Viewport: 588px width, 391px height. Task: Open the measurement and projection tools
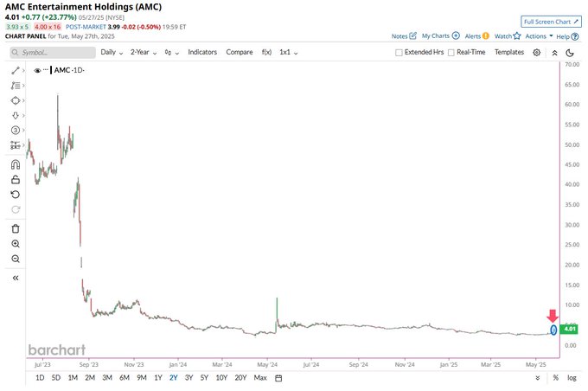(x=16, y=144)
